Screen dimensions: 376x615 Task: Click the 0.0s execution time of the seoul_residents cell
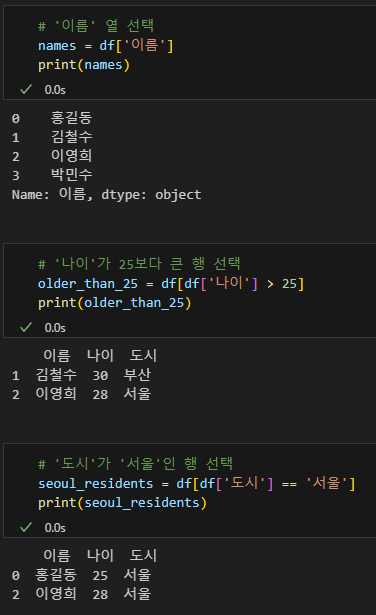tap(55, 528)
